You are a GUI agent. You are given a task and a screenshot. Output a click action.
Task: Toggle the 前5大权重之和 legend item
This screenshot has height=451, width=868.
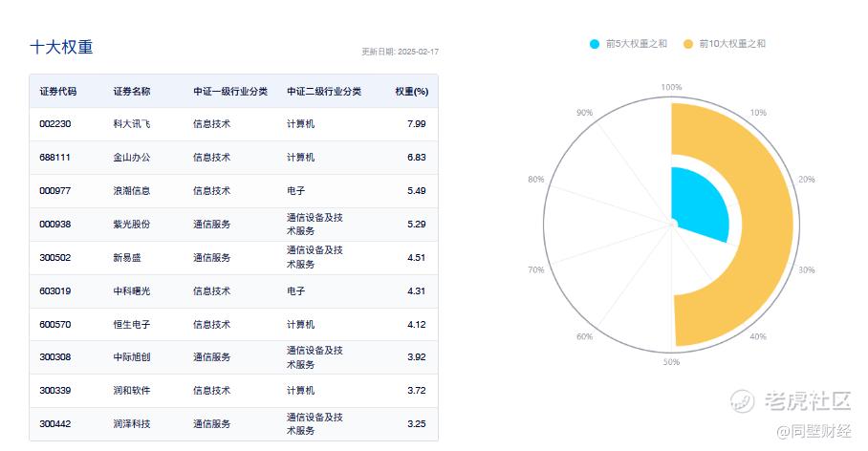click(628, 44)
